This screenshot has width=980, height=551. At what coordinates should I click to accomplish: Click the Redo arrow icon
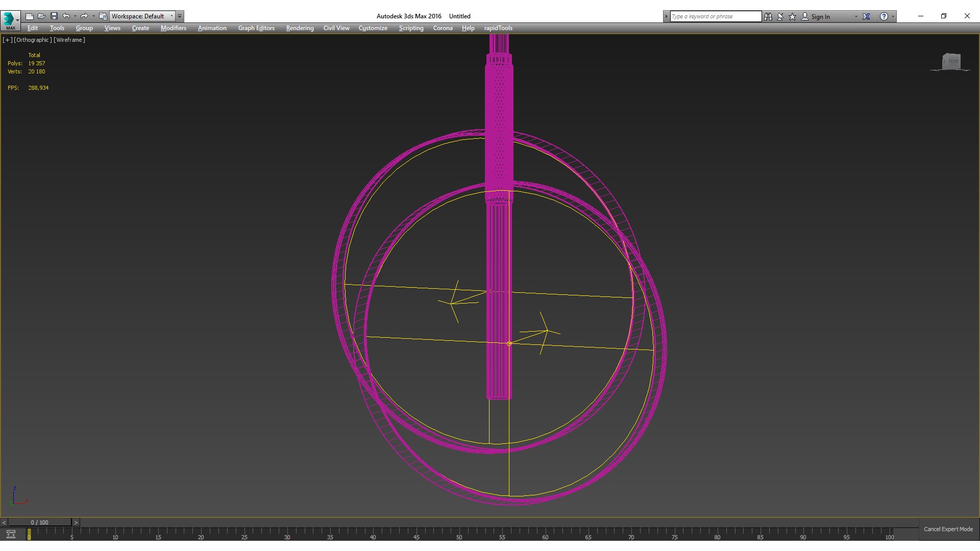(x=84, y=16)
